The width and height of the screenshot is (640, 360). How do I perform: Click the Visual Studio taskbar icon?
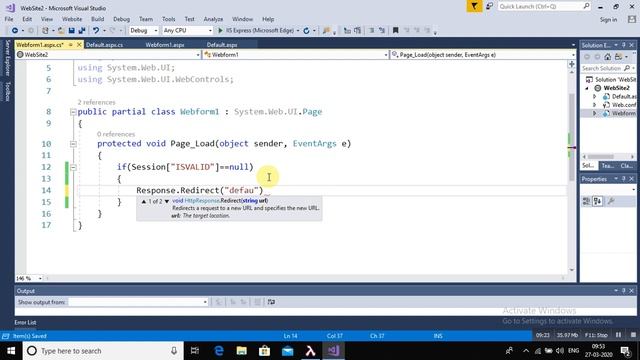[333, 351]
